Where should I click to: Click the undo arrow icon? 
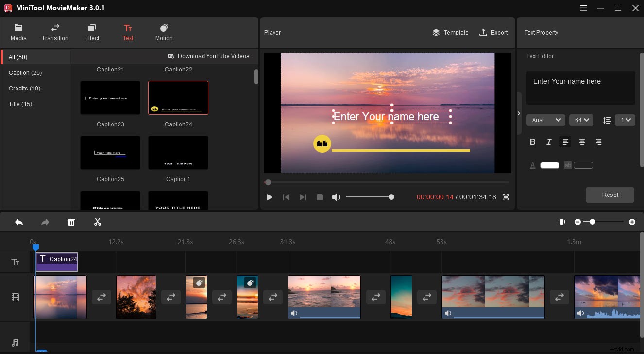click(x=19, y=222)
